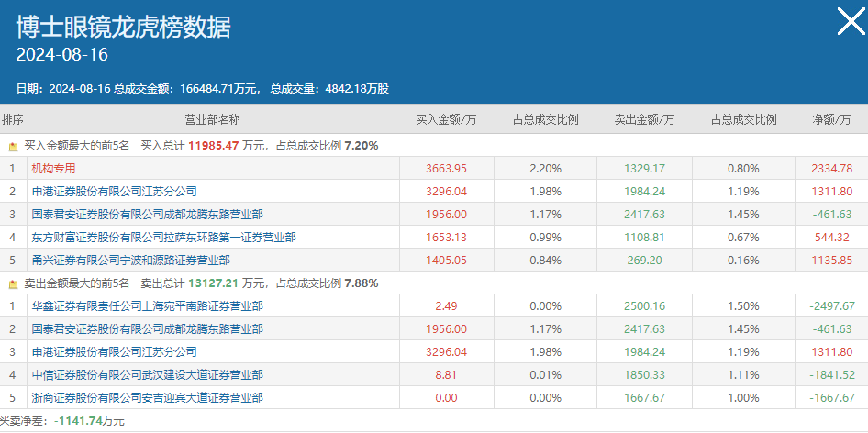This screenshot has width=868, height=433.
Task: Open 华鑫证券上海宛平南路证券营业部 link
Action: [147, 306]
